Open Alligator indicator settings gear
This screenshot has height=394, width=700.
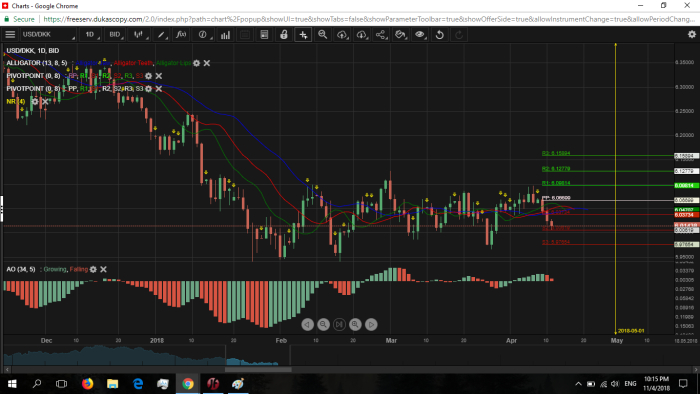[x=196, y=63]
